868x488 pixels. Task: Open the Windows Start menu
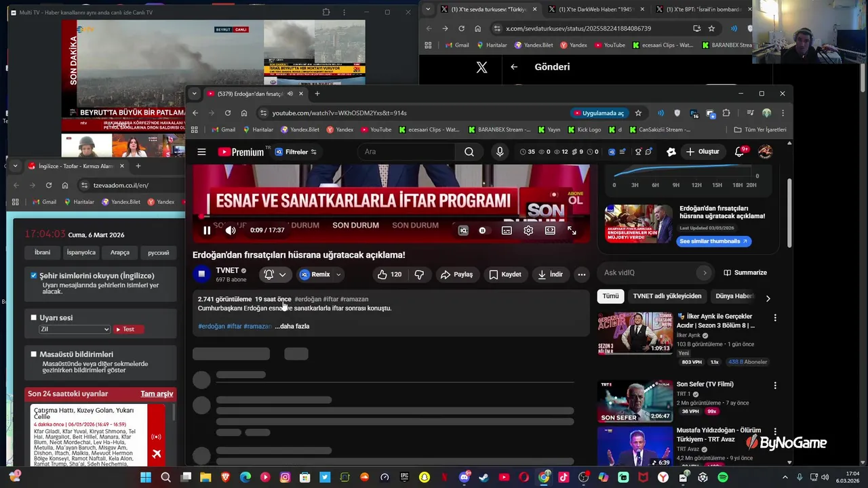(x=146, y=477)
